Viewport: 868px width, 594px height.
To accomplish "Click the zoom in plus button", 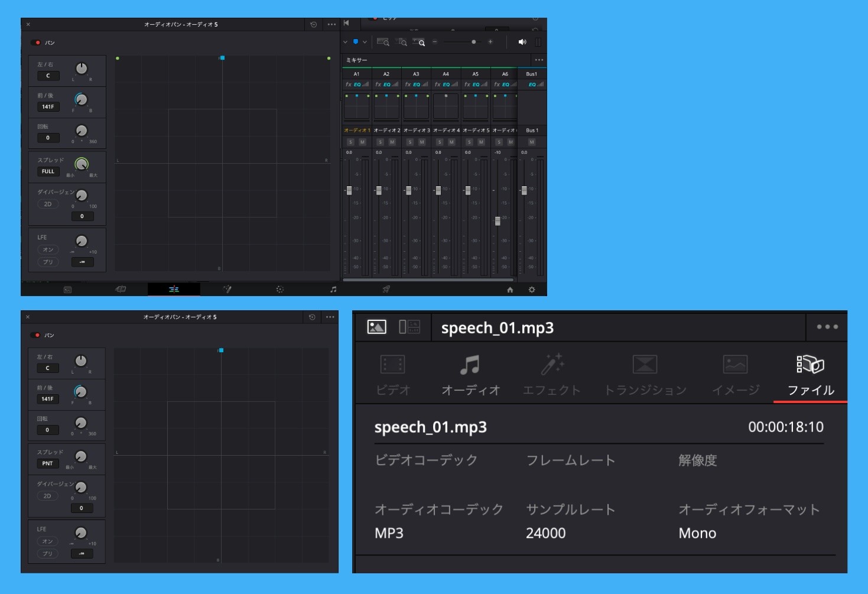I will pos(490,41).
